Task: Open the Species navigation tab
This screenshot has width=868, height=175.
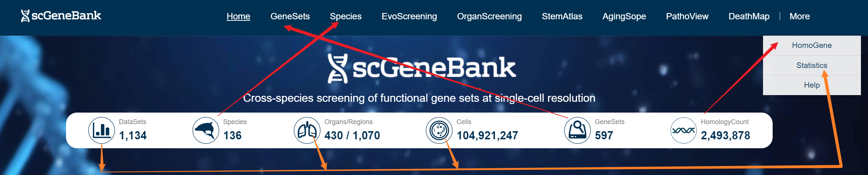Action: [345, 16]
